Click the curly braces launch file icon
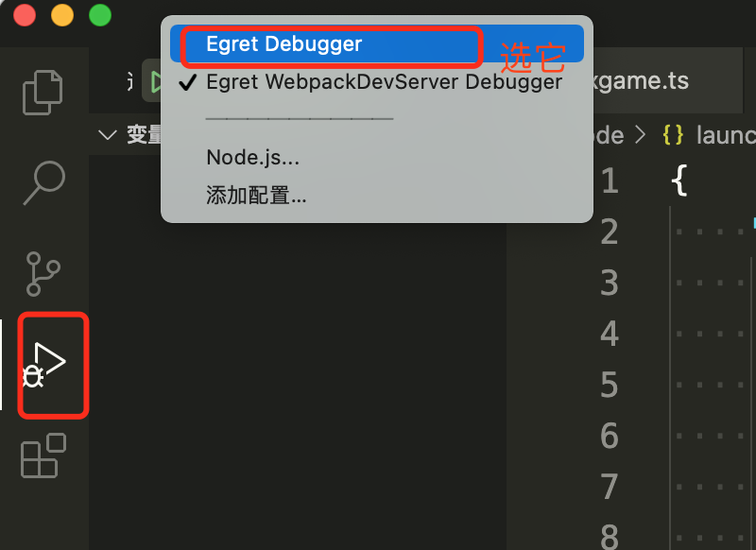This screenshot has height=550, width=756. (673, 135)
